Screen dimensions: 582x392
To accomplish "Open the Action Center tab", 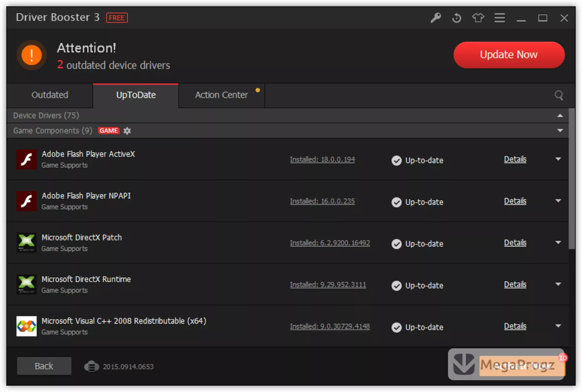I will coord(222,95).
